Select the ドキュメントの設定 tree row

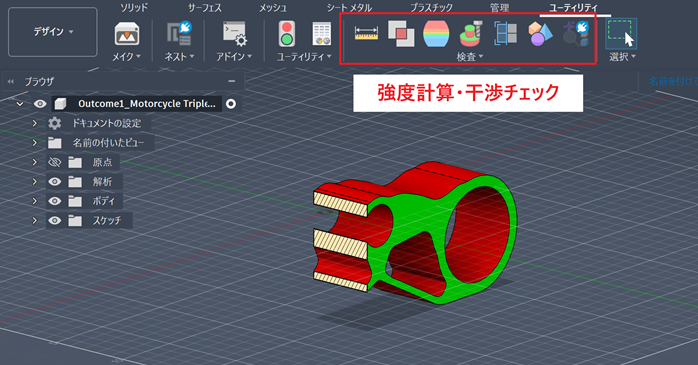(107, 123)
